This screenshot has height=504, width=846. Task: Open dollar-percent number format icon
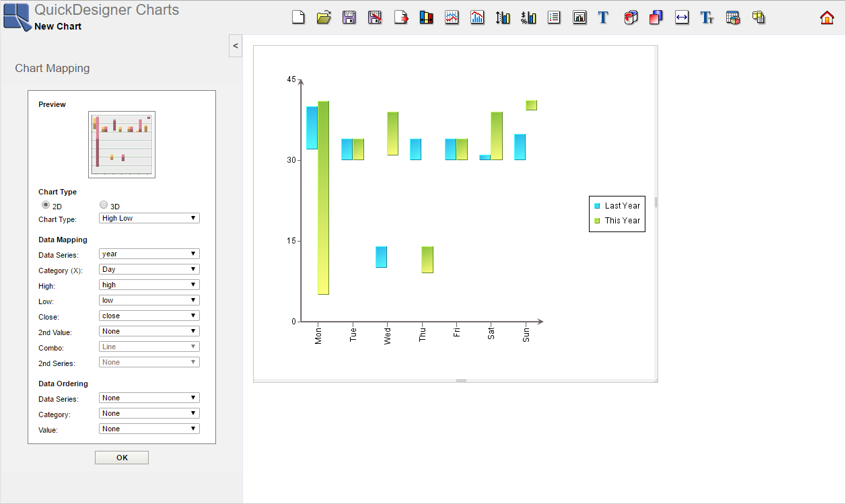(x=528, y=17)
